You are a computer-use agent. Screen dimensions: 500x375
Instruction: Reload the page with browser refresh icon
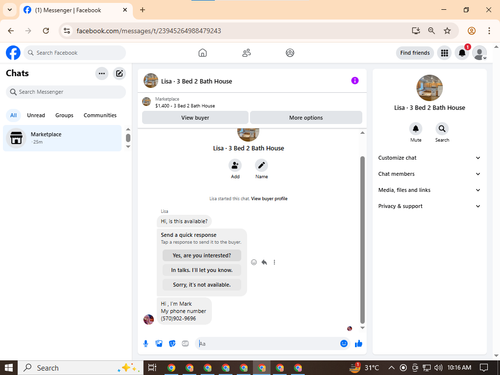[x=46, y=31]
